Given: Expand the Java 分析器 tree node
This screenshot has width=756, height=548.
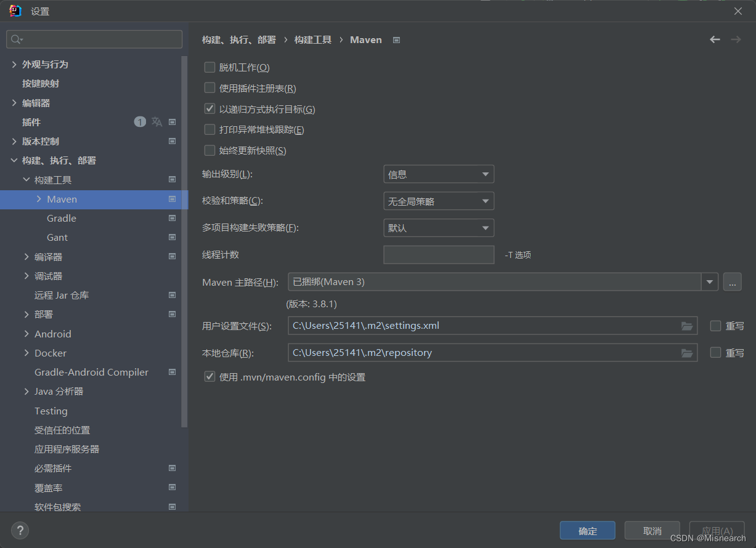Looking at the screenshot, I should (26, 391).
